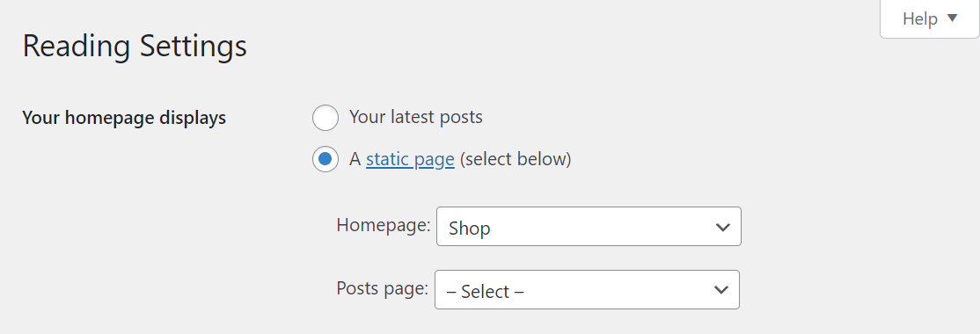Click the "Your homepage displays" section label
This screenshot has height=334, width=980.
coord(124,118)
